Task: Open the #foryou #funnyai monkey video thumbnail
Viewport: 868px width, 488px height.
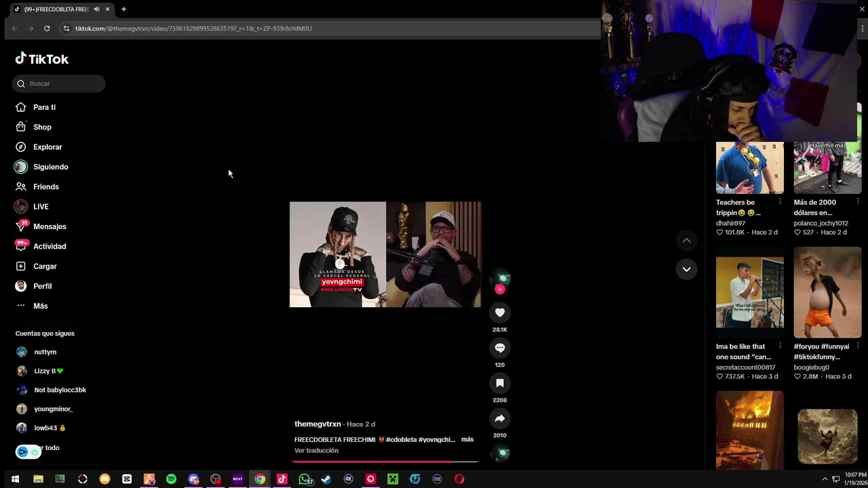Action: pos(827,292)
